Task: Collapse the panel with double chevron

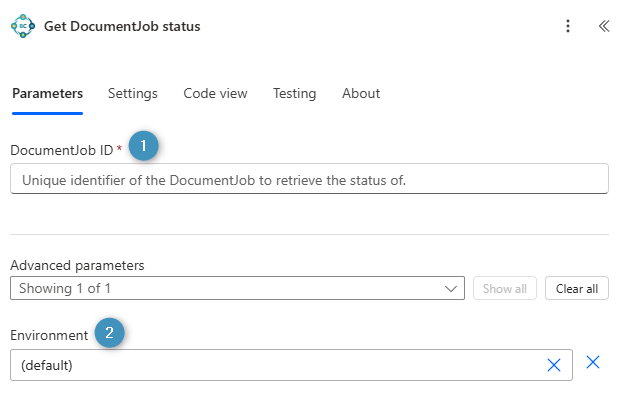Action: click(604, 26)
